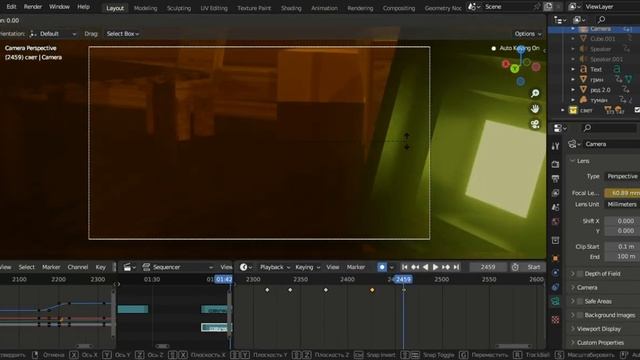Open the Playback popover in the timeline
This screenshot has width=640, height=360.
(x=275, y=267)
